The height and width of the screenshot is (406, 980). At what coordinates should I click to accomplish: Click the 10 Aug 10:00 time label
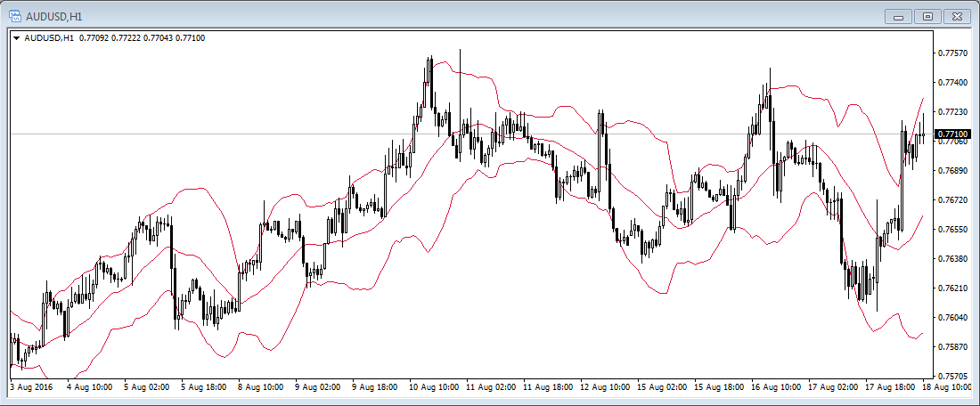[434, 388]
